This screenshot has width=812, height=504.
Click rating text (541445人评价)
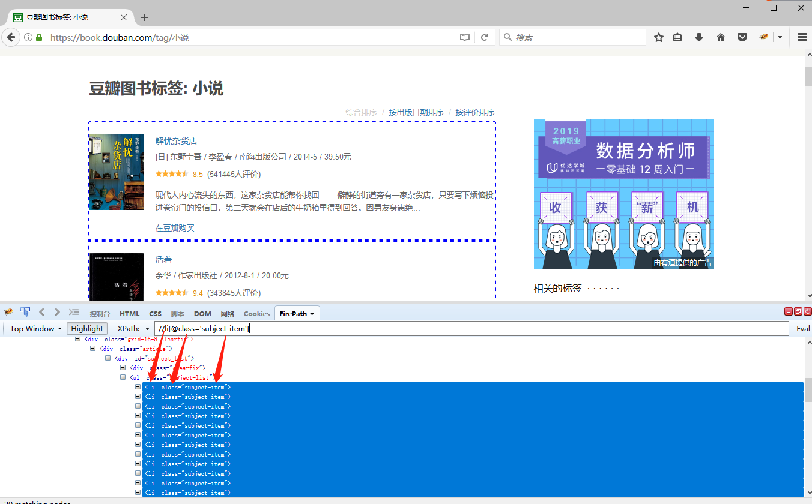(x=234, y=175)
